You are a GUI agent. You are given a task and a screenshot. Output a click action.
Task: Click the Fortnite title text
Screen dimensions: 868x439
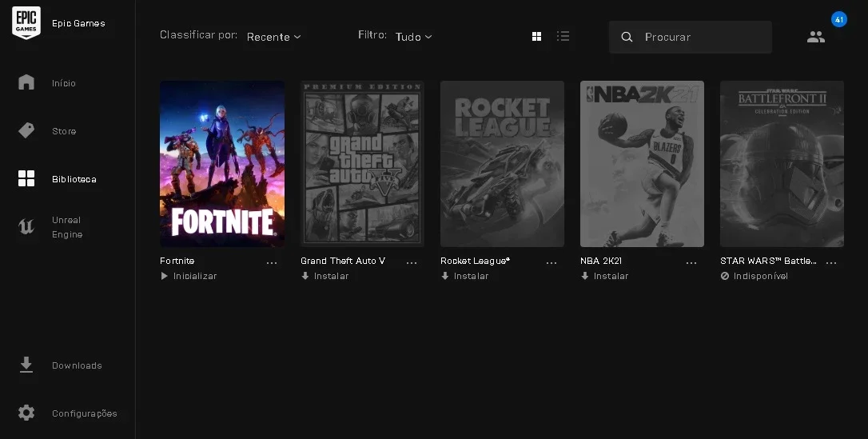coord(177,261)
